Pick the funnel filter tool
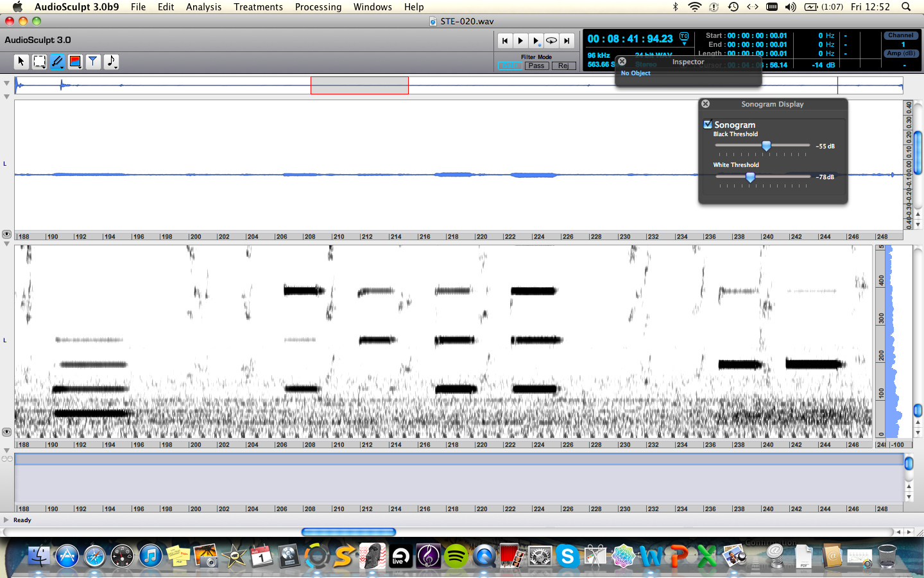 pyautogui.click(x=93, y=62)
